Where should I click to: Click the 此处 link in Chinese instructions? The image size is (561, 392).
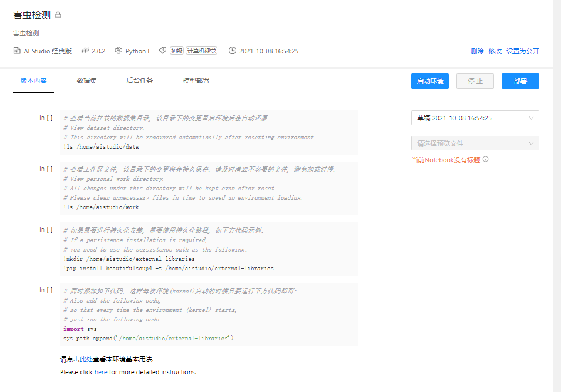[x=86, y=359]
